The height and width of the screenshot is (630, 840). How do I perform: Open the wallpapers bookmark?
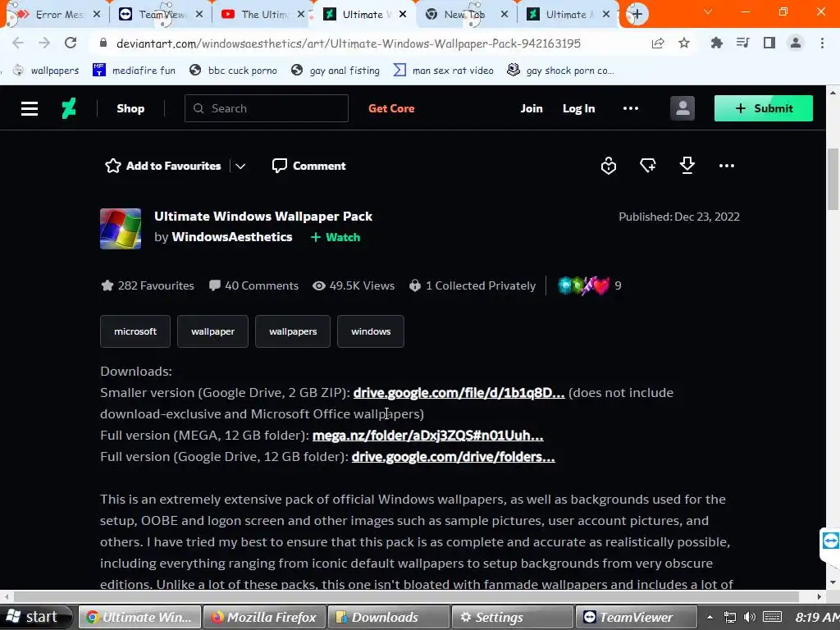click(46, 71)
